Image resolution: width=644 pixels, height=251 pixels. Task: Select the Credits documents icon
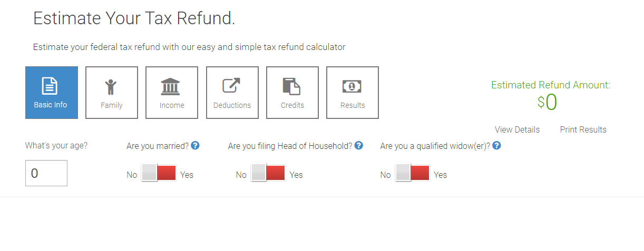(291, 86)
